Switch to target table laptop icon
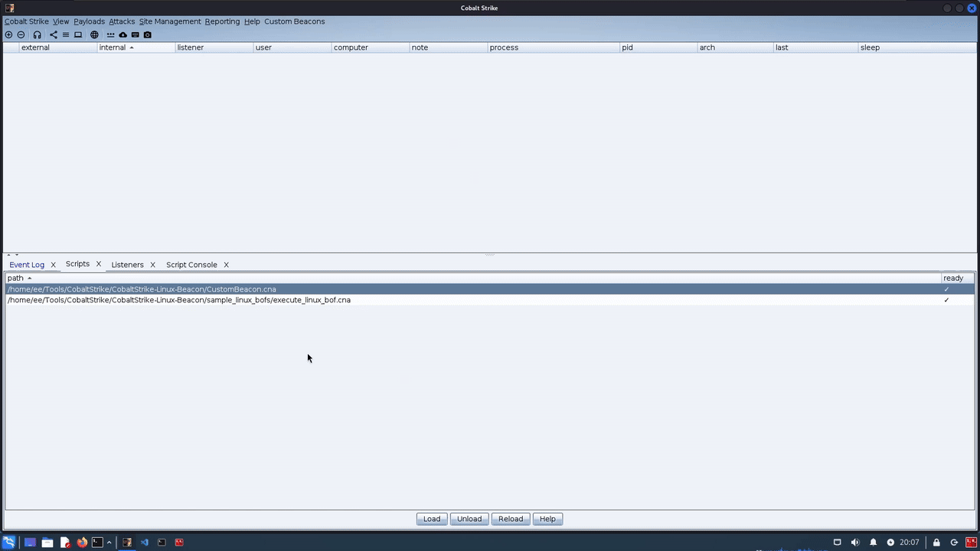Image resolution: width=980 pixels, height=551 pixels. pos(78,34)
